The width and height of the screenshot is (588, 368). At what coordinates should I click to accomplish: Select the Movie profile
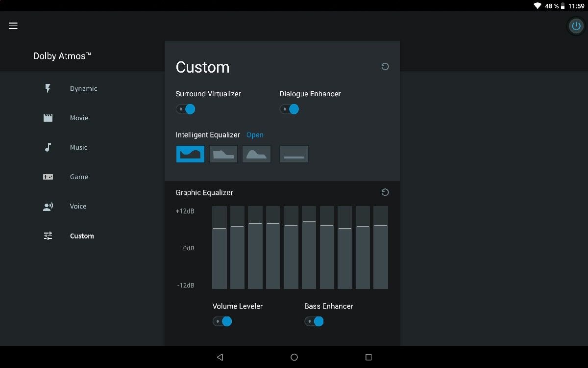79,118
